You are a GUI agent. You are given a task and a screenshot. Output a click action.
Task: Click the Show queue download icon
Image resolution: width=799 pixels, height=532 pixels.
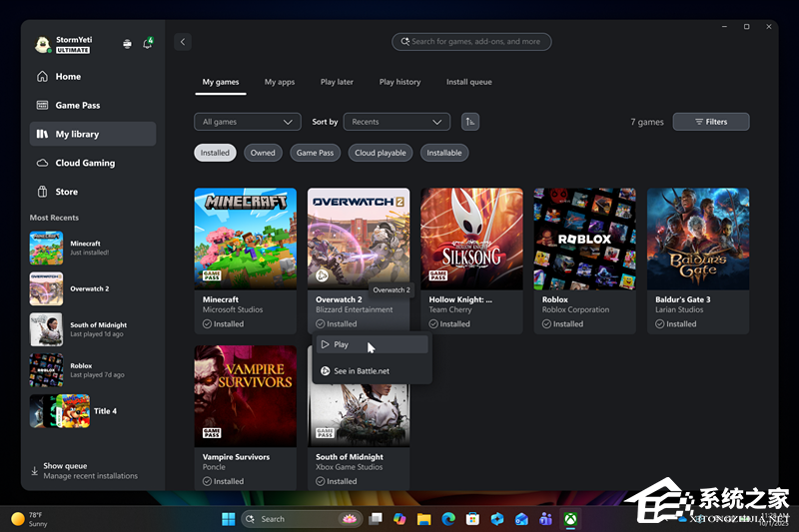pyautogui.click(x=35, y=471)
